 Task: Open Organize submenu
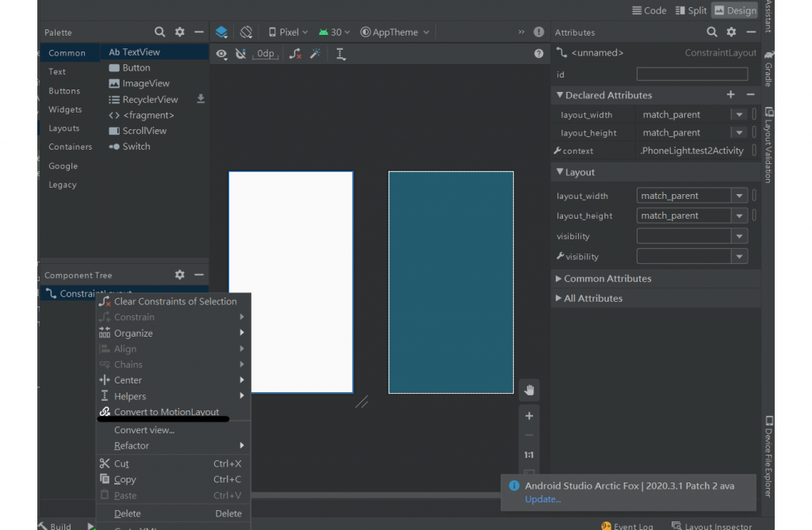coord(174,334)
